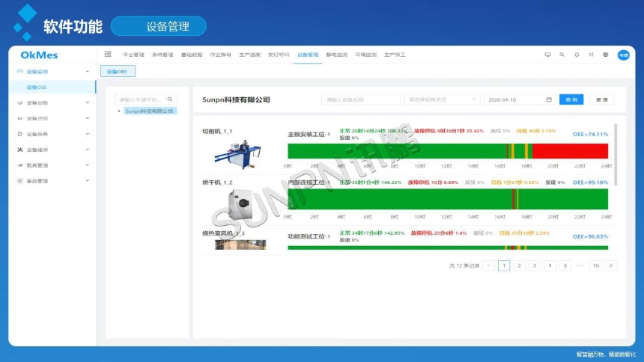Image resolution: width=644 pixels, height=362 pixels.
Task: Expand the 设备保养 sidebar group
Action: click(x=88, y=134)
